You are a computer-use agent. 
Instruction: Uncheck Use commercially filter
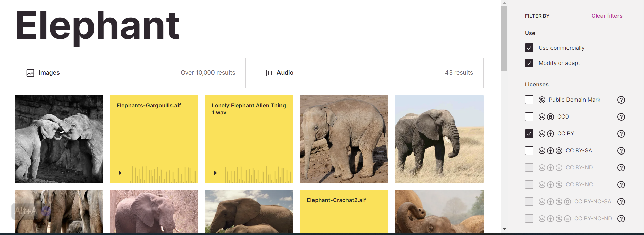[529, 48]
